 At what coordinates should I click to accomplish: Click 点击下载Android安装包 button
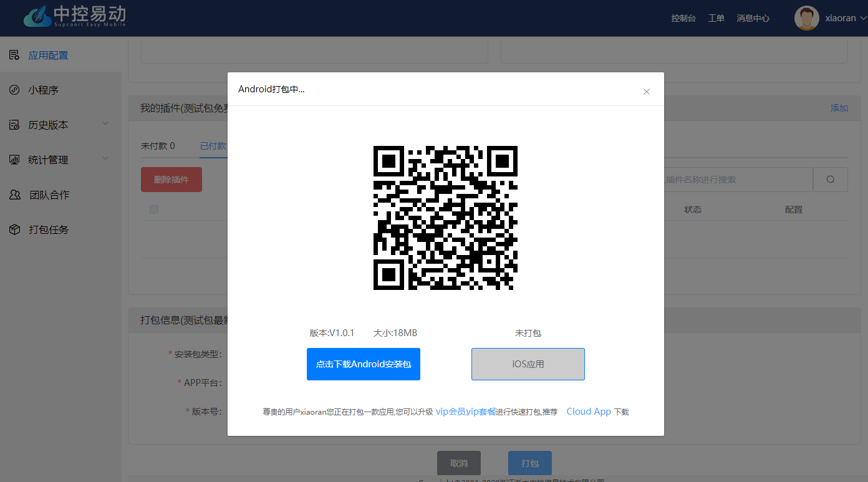pos(364,364)
